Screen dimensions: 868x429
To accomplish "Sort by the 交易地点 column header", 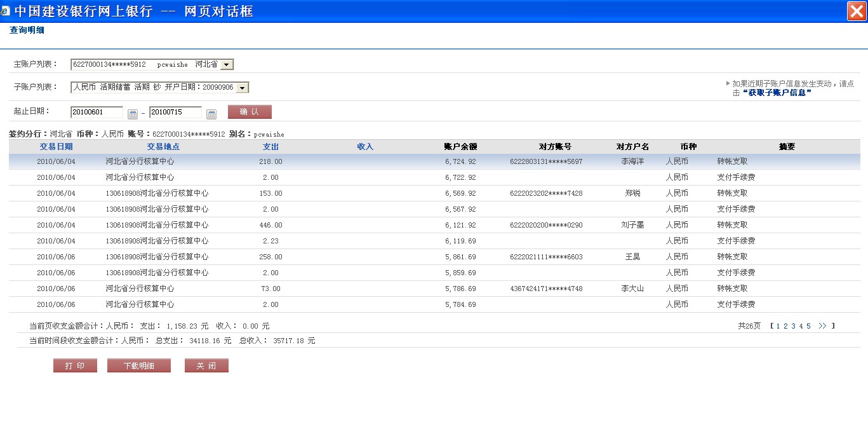I will tap(163, 147).
